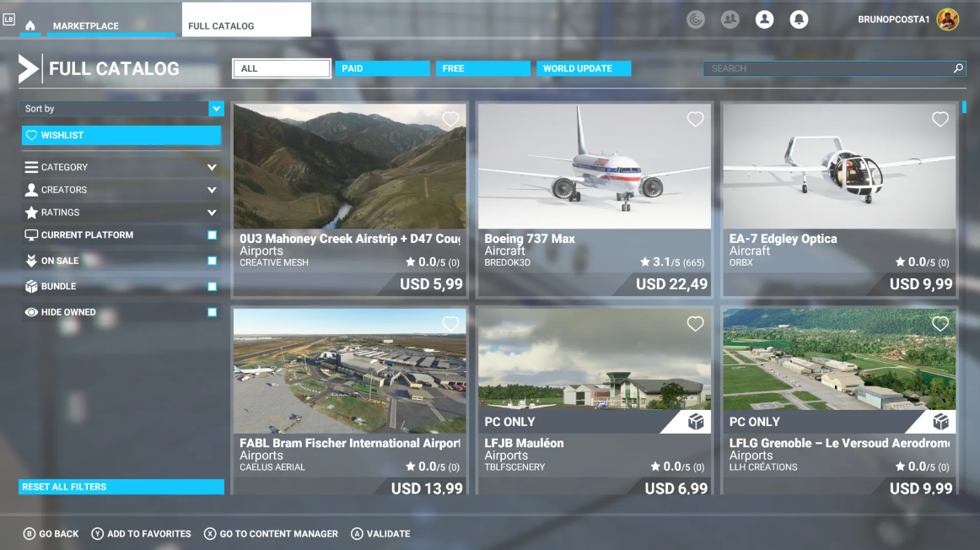Click the catalog scrollbar thumb
Image resolution: width=980 pixels, height=550 pixels.
pyautogui.click(x=964, y=107)
